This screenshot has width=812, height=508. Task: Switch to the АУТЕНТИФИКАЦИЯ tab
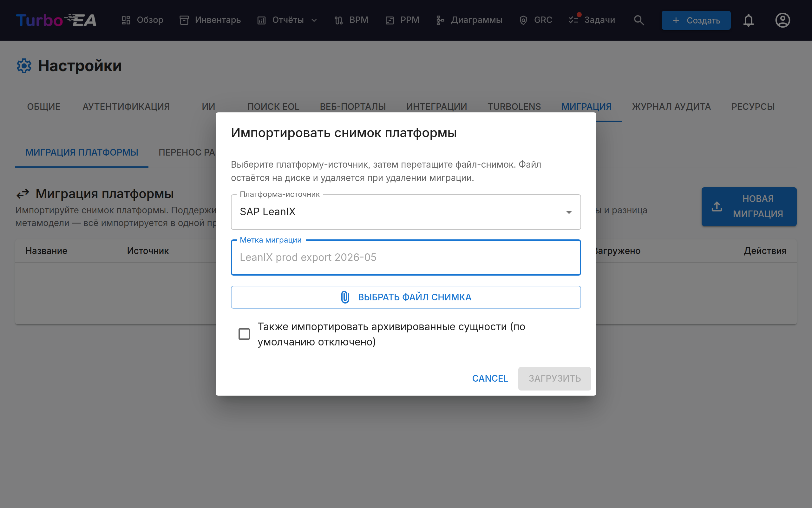coord(126,106)
